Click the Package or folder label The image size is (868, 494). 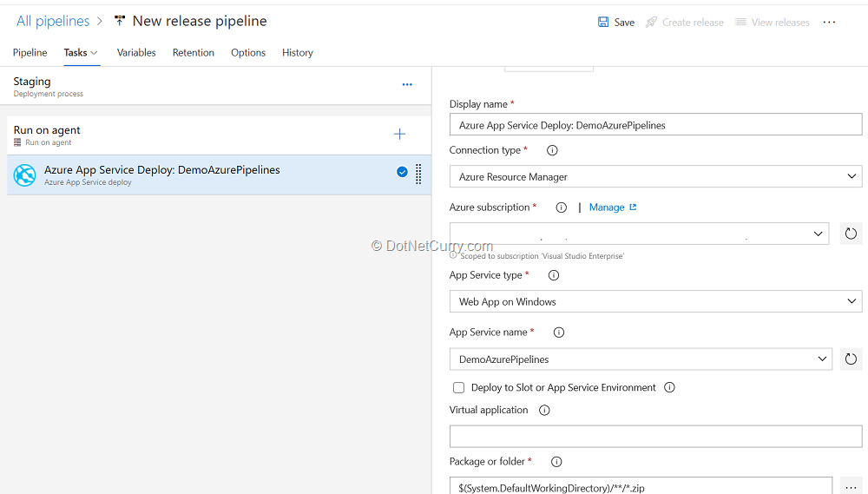pos(487,461)
